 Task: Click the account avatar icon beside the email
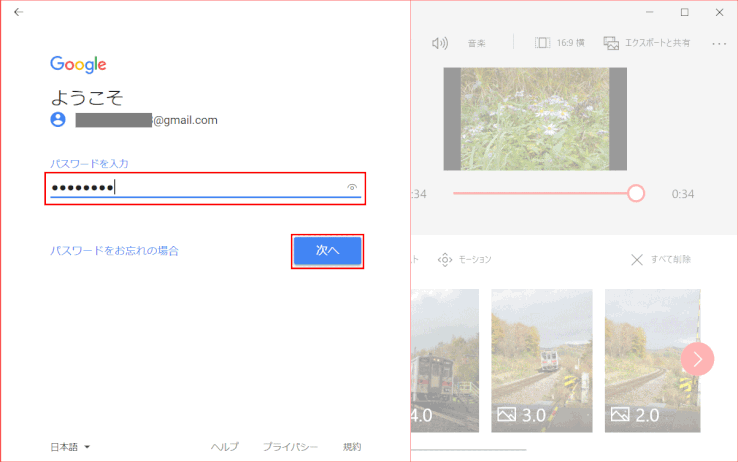pos(58,119)
